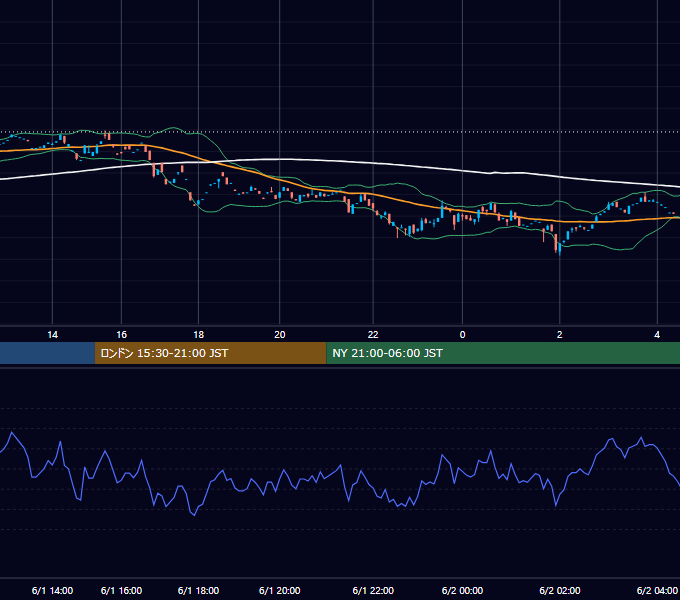The height and width of the screenshot is (600, 680).
Task: Click the 6/2 02:00 oscillator time label
Action: click(559, 590)
